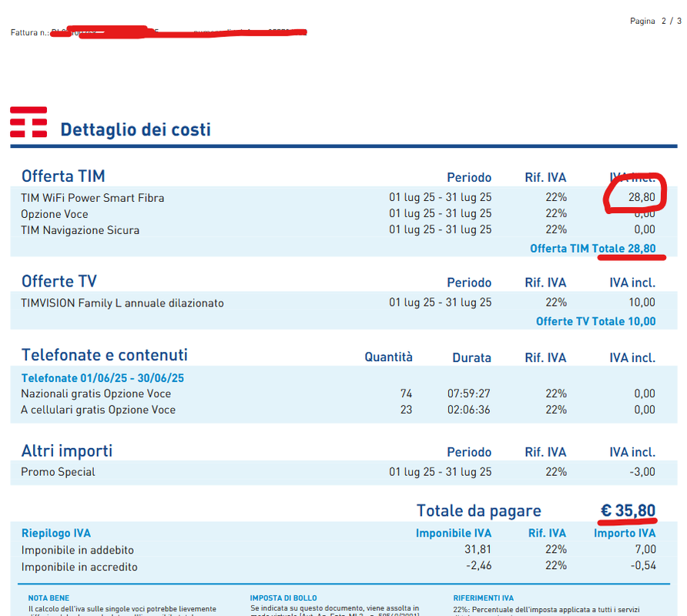Click the red TIM logo
The width and height of the screenshot is (687, 616).
(28, 122)
